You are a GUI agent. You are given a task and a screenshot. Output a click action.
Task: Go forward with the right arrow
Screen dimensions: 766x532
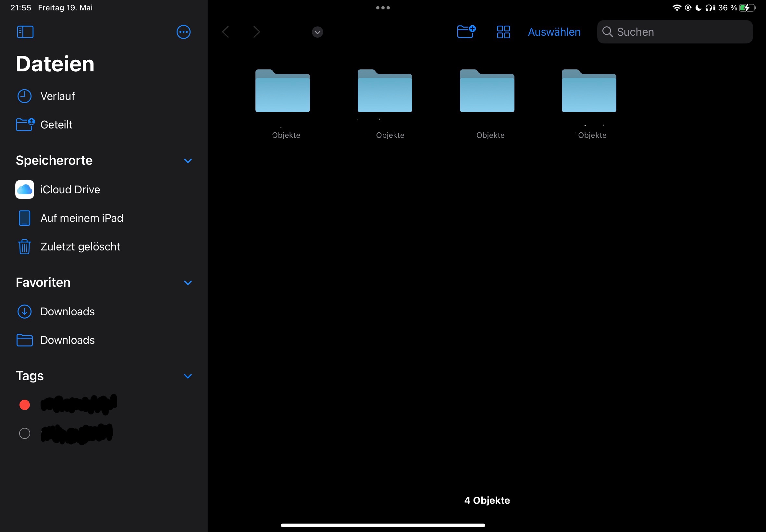click(256, 32)
